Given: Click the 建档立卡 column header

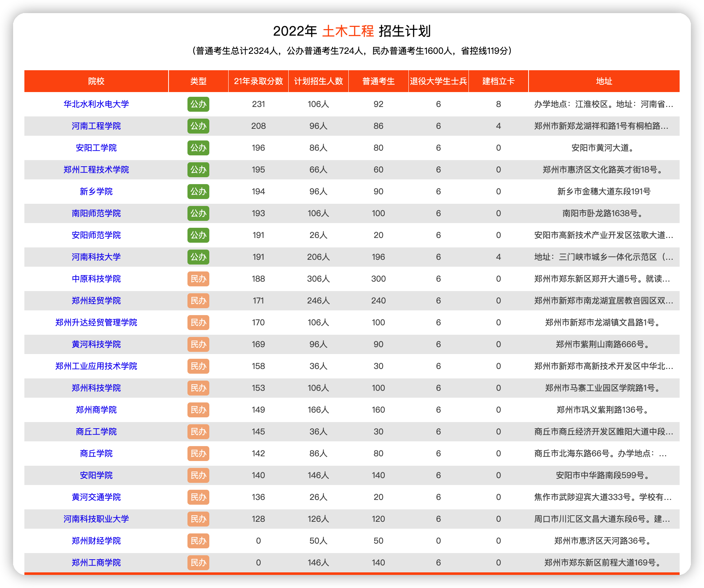Looking at the screenshot, I should [x=498, y=81].
